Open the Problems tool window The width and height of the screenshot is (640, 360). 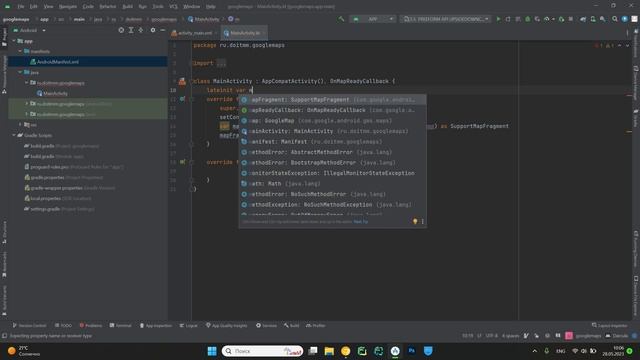coord(90,325)
